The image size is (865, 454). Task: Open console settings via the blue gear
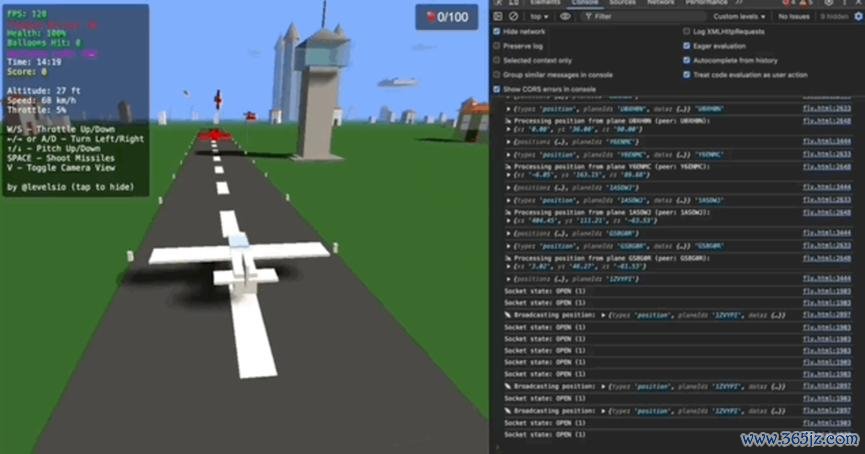tap(859, 17)
